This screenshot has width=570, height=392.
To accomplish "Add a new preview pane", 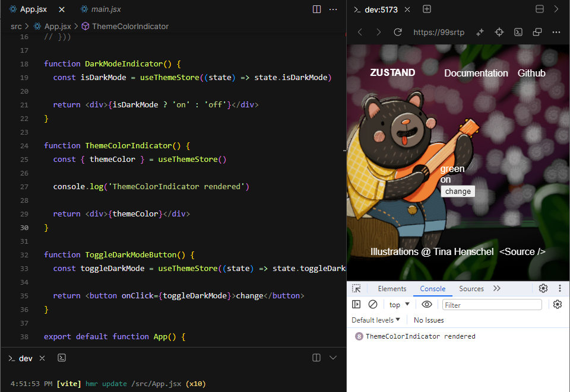I will [427, 9].
